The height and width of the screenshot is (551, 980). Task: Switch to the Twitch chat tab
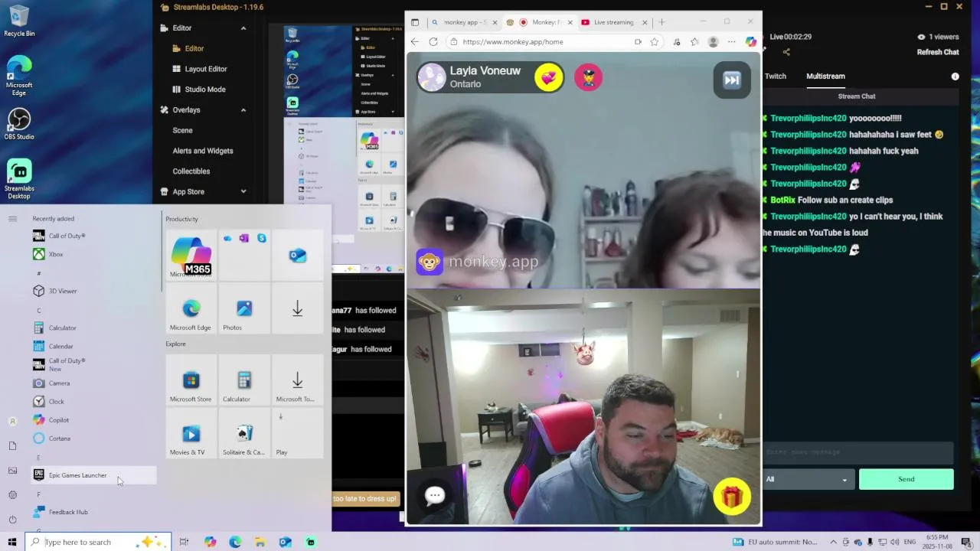776,76
